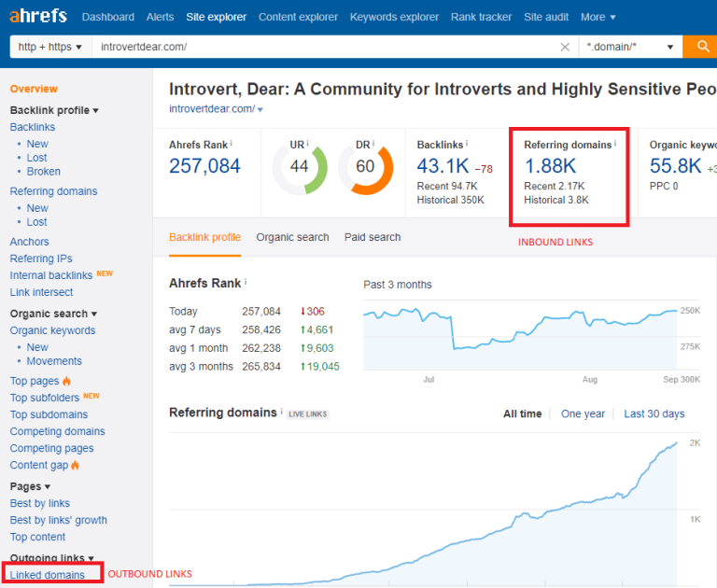The height and width of the screenshot is (588, 717).
Task: Click info icon next to Ahrefs Rank metric
Action: (x=231, y=144)
